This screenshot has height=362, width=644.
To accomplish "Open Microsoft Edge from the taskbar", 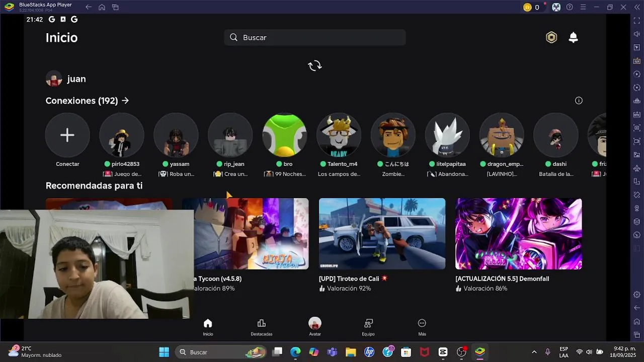I will point(295,352).
